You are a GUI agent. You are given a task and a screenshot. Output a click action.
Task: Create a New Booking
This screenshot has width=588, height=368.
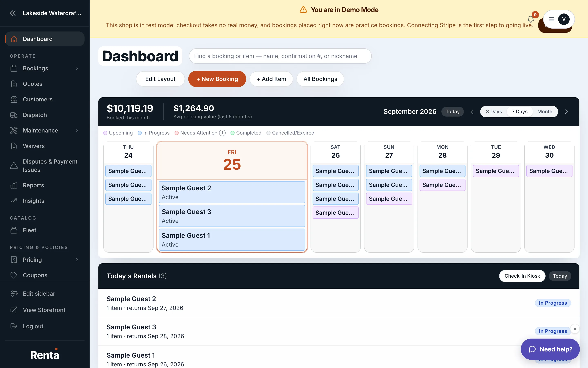(217, 79)
